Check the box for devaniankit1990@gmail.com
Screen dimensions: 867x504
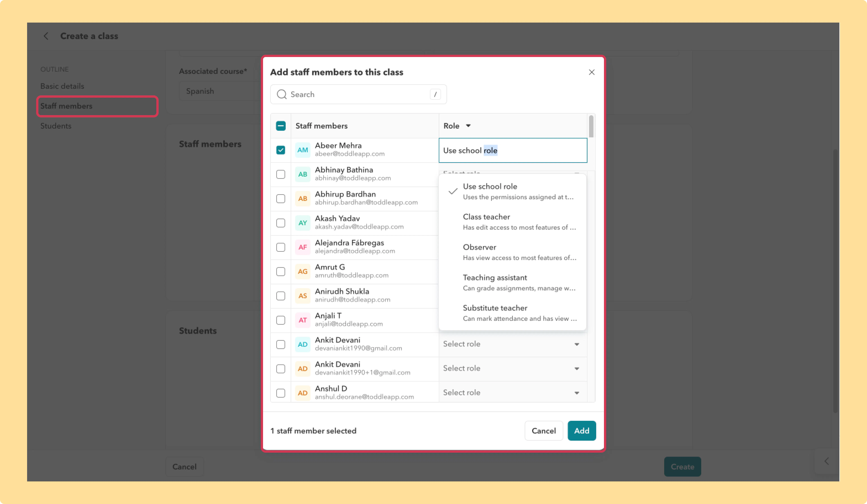point(281,344)
